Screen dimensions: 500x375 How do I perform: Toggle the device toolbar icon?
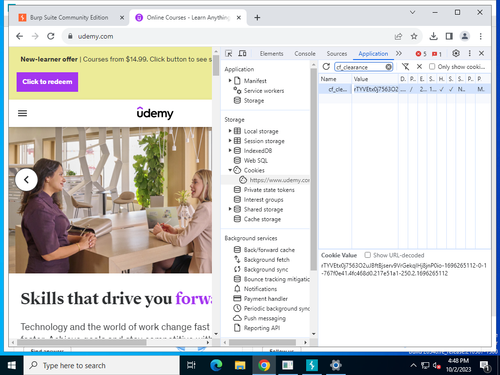(242, 54)
